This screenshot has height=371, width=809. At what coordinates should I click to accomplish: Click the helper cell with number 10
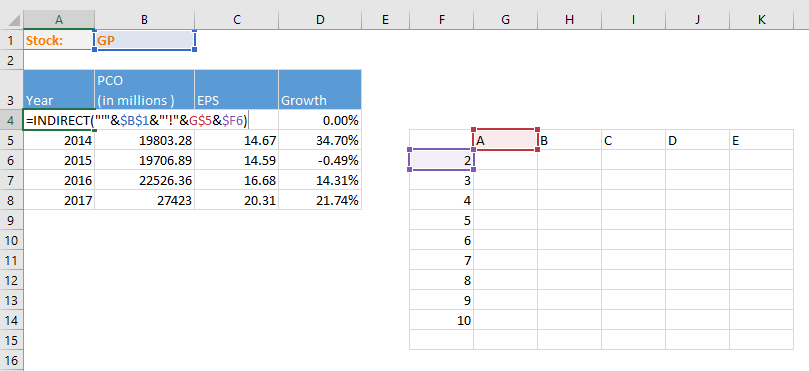pyautogui.click(x=441, y=320)
